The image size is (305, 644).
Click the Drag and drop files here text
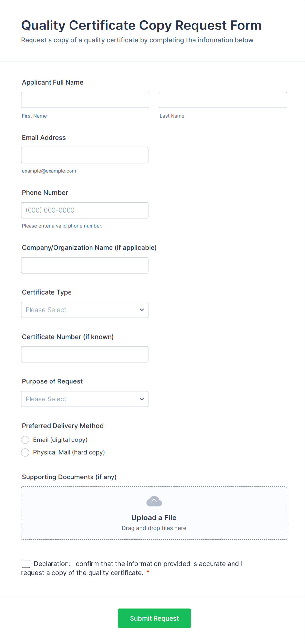click(x=154, y=528)
